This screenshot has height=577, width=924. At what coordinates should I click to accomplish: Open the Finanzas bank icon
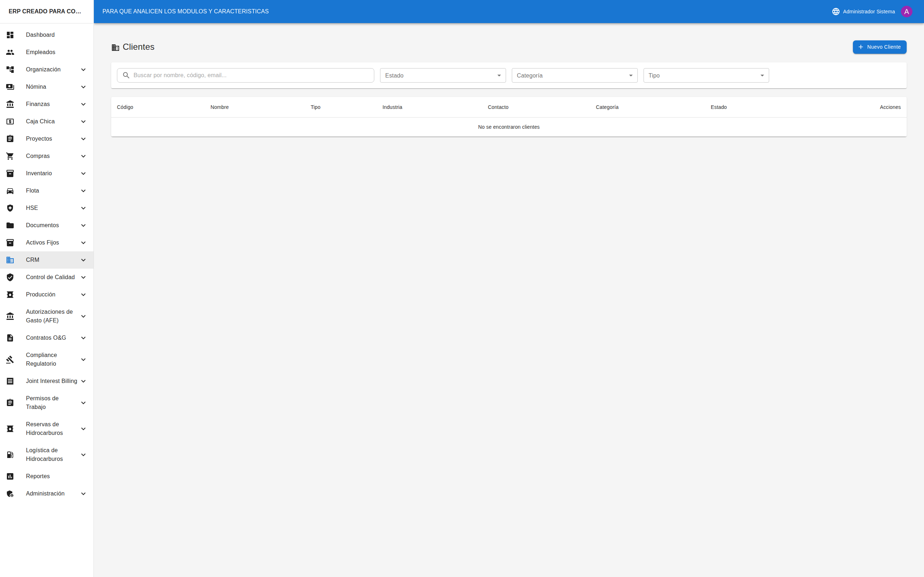(10, 104)
